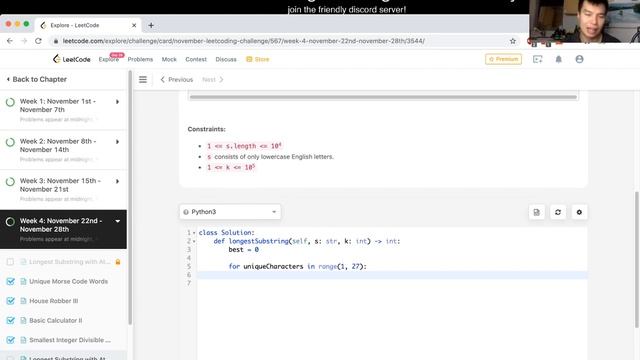Click the site info lock icon in address bar

pos(55,41)
